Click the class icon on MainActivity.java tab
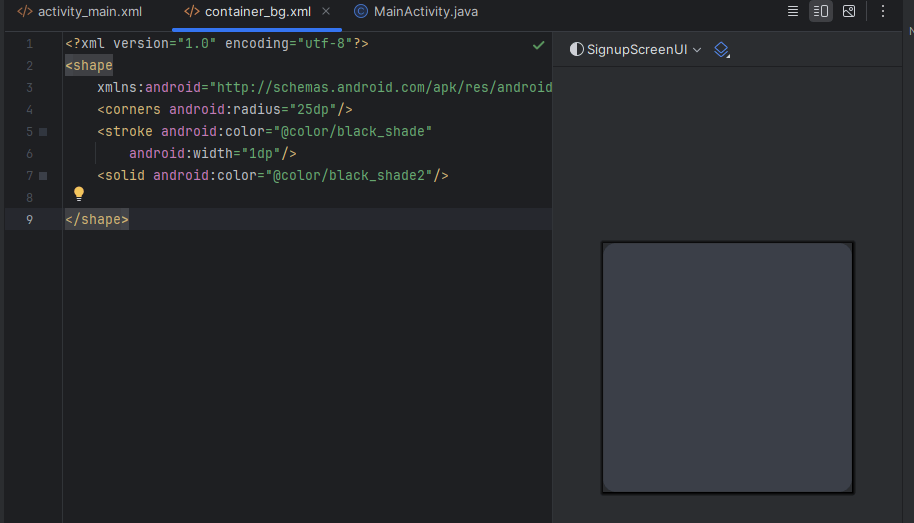Viewport: 914px width, 523px height. click(361, 11)
